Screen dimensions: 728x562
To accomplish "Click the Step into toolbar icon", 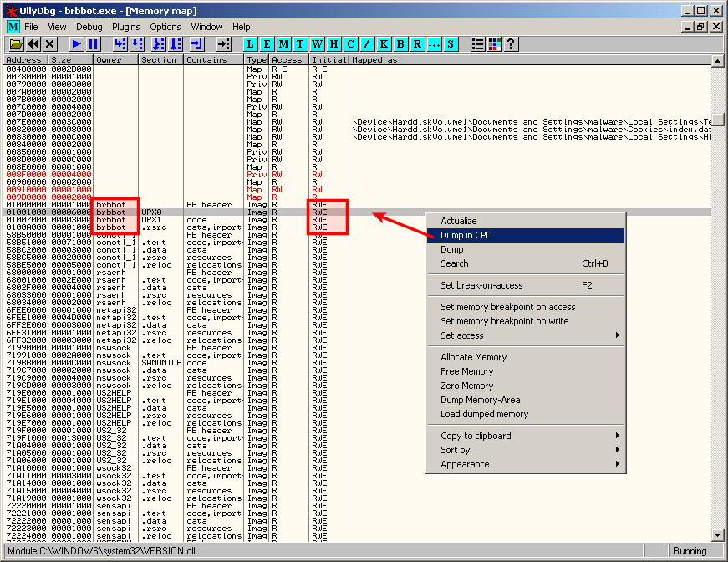I will [x=120, y=43].
